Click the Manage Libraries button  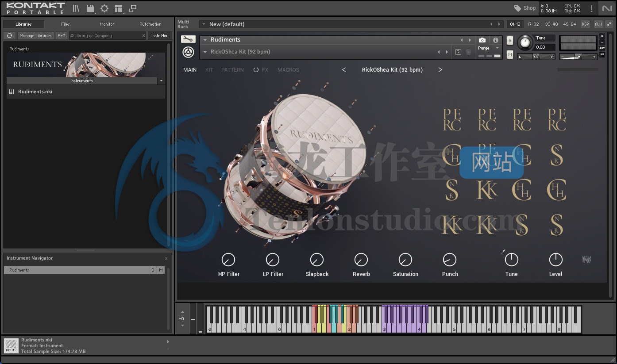[36, 36]
